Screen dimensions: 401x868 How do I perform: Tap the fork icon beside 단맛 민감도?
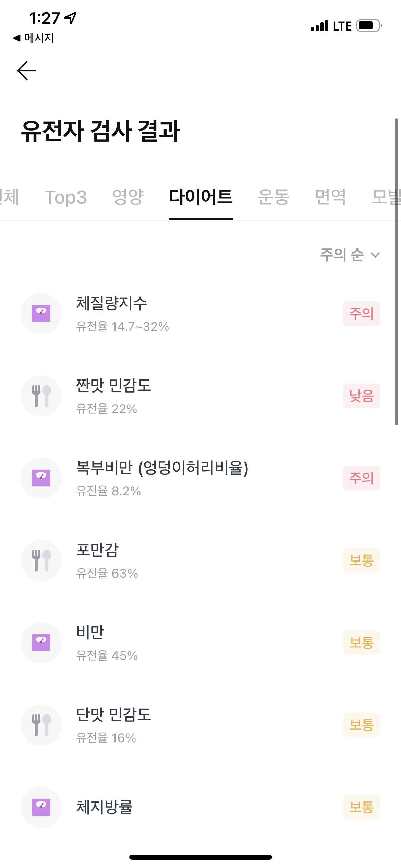coord(41,725)
